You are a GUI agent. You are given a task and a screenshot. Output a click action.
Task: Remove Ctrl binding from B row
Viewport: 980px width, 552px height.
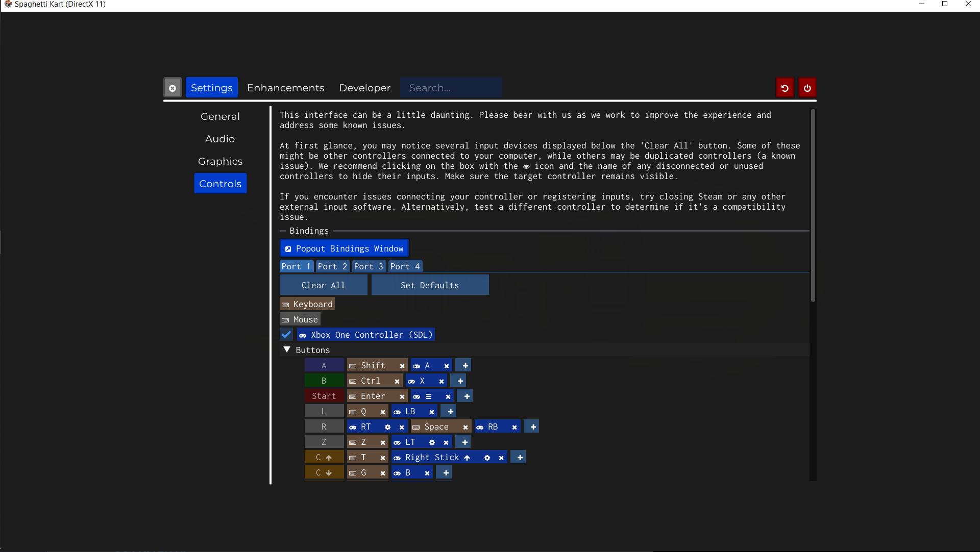[397, 381]
